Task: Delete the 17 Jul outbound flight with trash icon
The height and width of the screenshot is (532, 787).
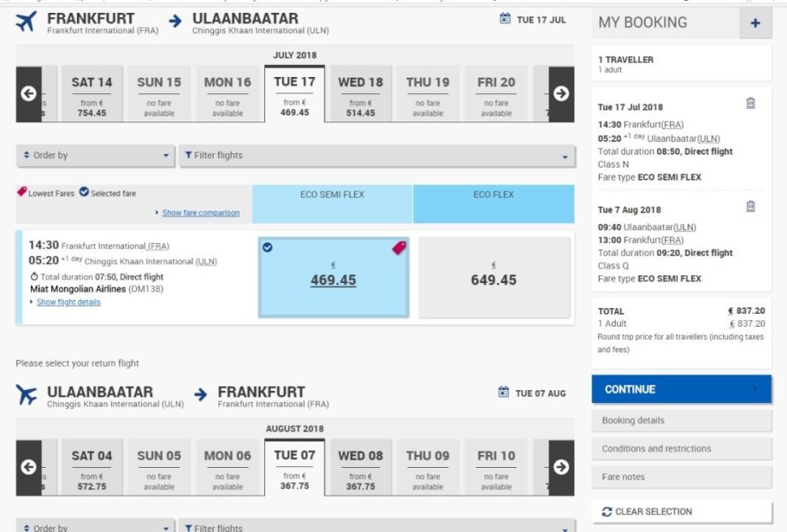Action: 750,103
